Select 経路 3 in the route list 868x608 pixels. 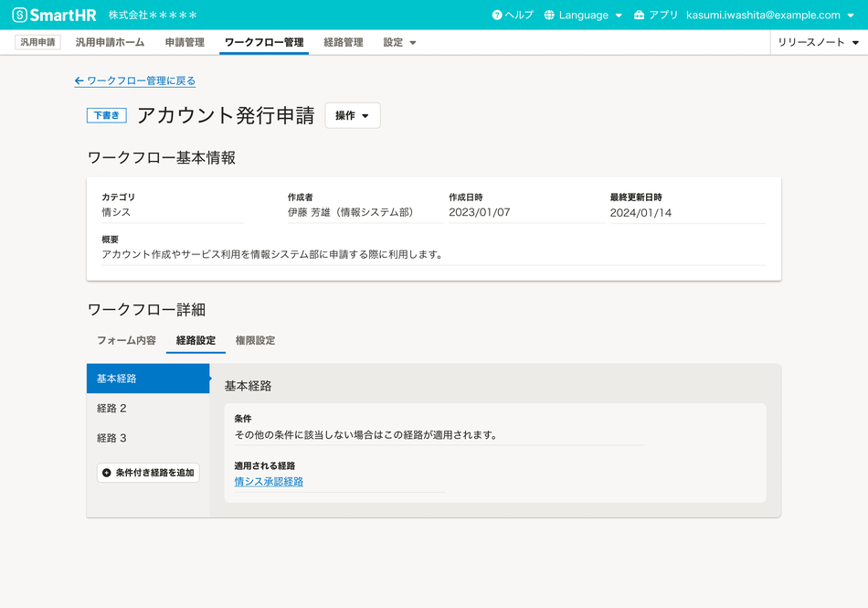(148, 438)
